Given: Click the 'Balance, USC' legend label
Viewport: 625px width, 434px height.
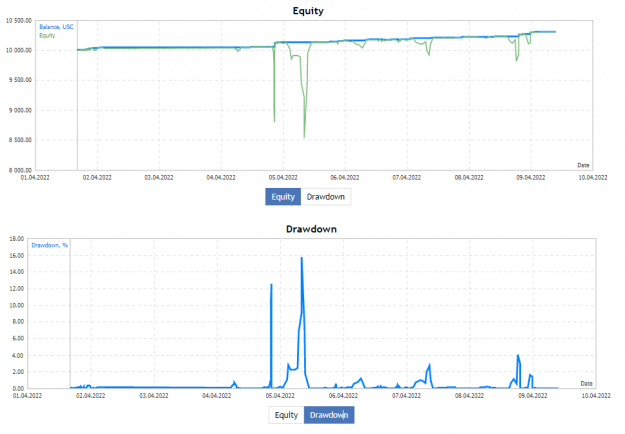Looking at the screenshot, I should point(56,27).
